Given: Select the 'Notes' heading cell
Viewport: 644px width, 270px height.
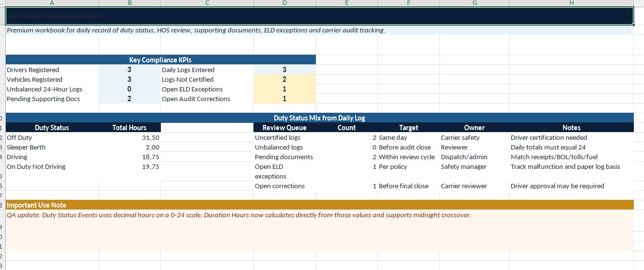Looking at the screenshot, I should [571, 128].
